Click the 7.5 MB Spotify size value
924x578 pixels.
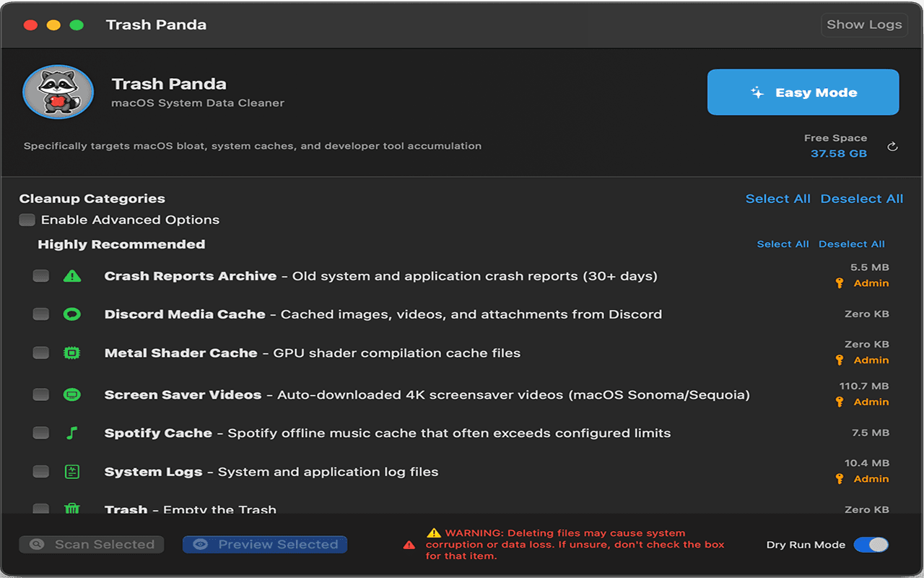pyautogui.click(x=871, y=433)
